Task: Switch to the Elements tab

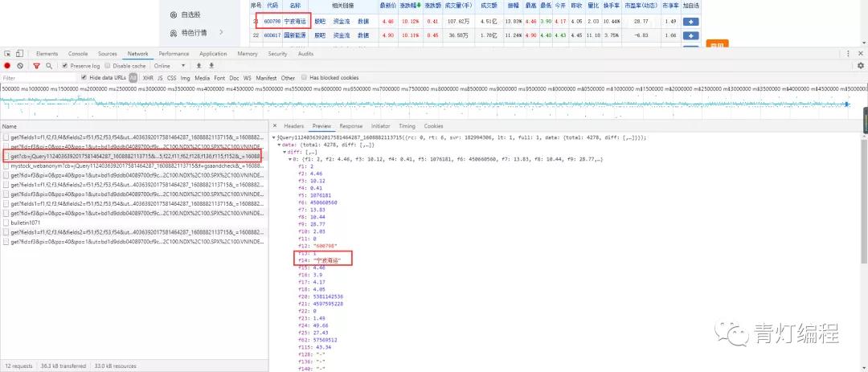Action: (x=47, y=54)
